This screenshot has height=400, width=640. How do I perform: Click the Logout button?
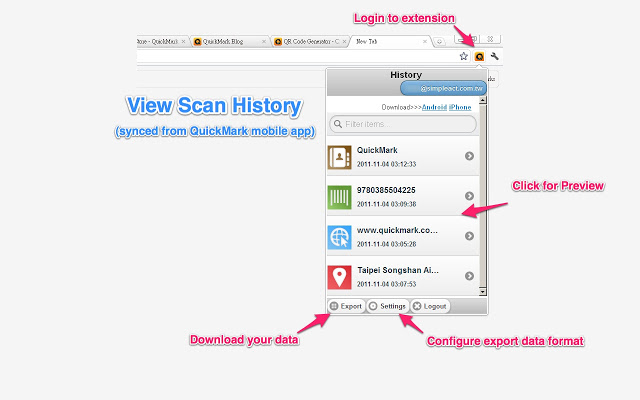point(430,306)
